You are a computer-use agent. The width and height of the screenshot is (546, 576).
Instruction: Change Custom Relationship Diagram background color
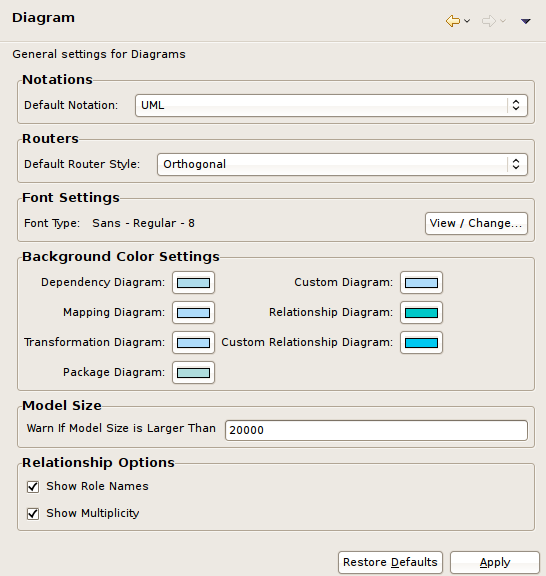pos(421,342)
